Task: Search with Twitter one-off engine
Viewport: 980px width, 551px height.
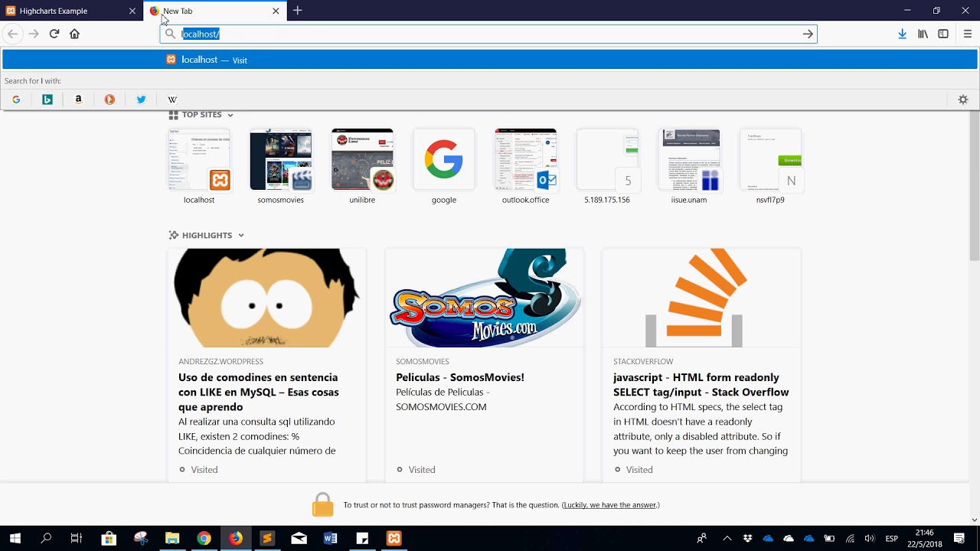Action: (141, 99)
